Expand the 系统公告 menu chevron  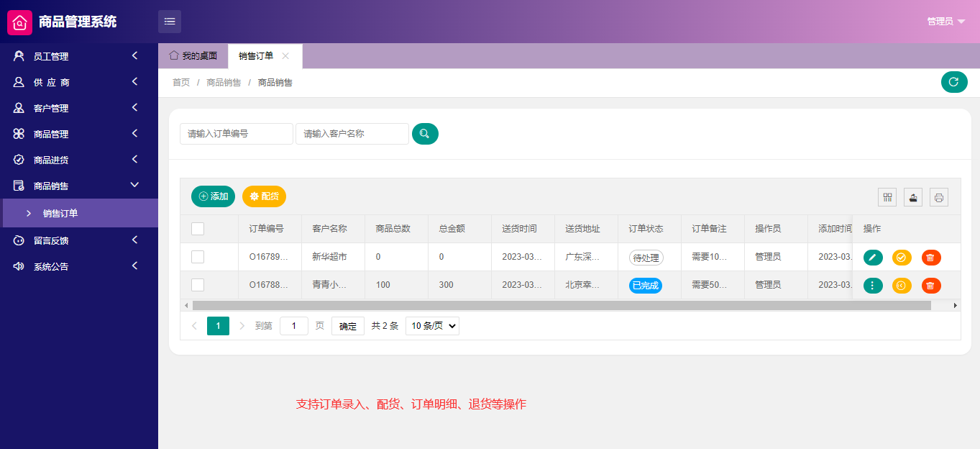click(x=134, y=266)
